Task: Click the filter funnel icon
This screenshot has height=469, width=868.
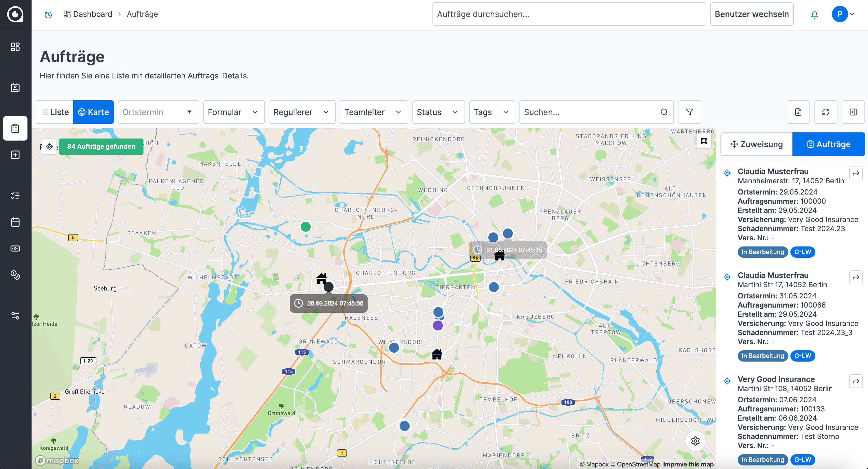Action: click(689, 112)
